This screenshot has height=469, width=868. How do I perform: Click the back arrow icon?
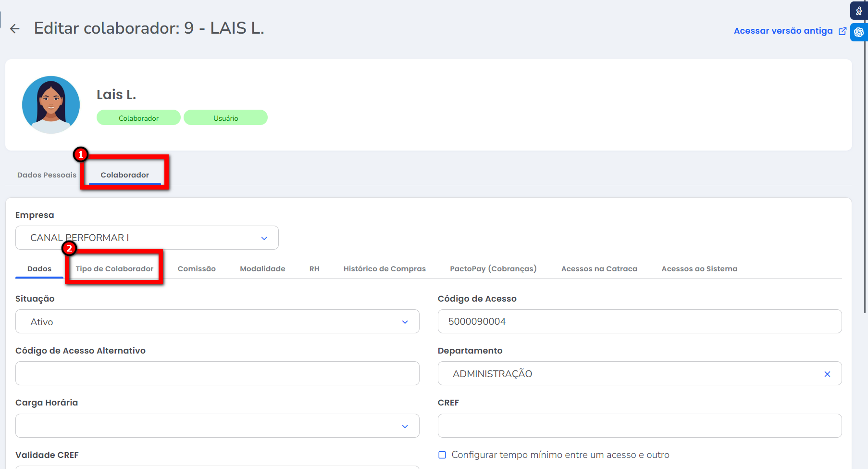(15, 29)
